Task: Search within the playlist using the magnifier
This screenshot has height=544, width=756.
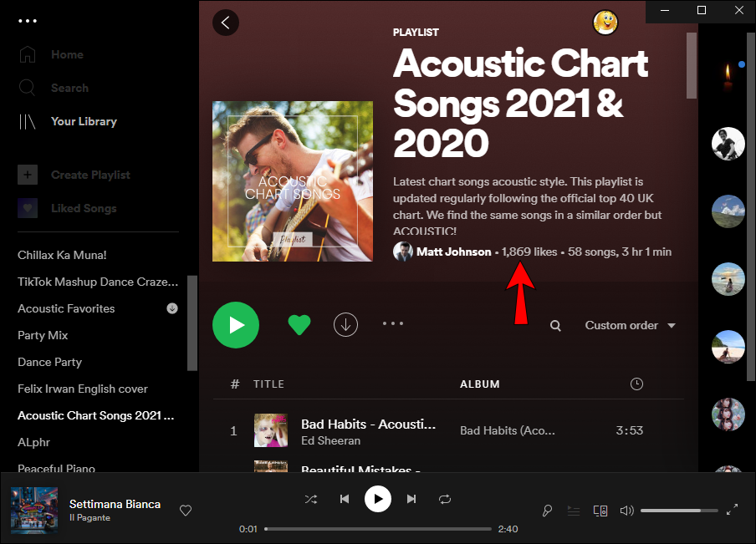Action: click(555, 326)
